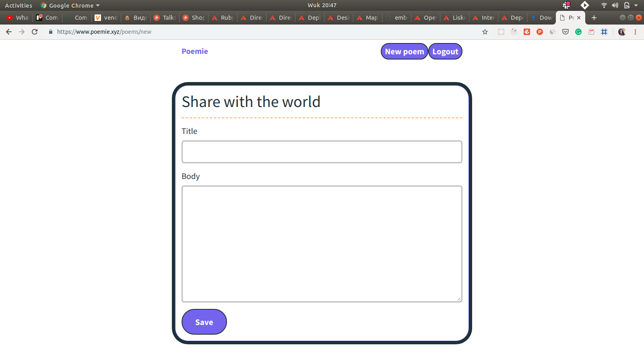
Task: Bookmark this page with the star
Action: click(485, 32)
